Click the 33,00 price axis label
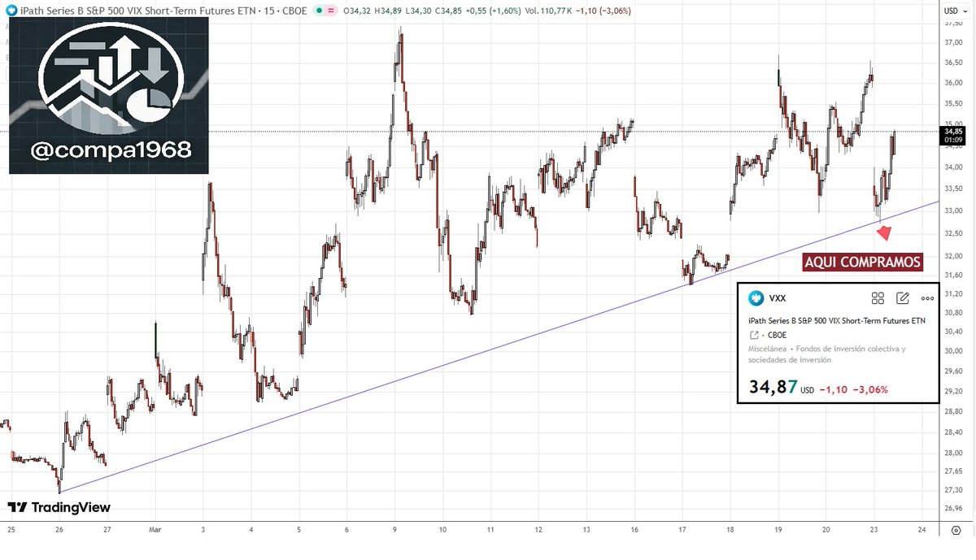Screen dimensions: 976x560 952,211
